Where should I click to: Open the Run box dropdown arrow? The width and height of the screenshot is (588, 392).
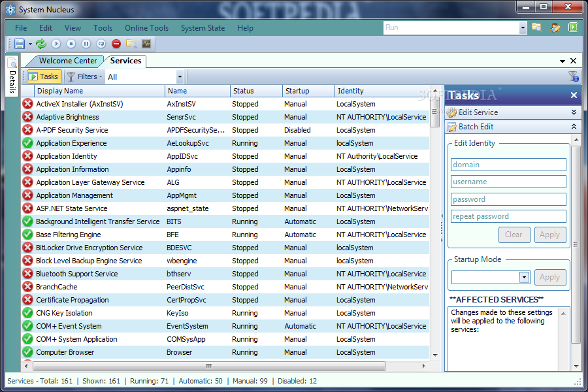click(523, 27)
